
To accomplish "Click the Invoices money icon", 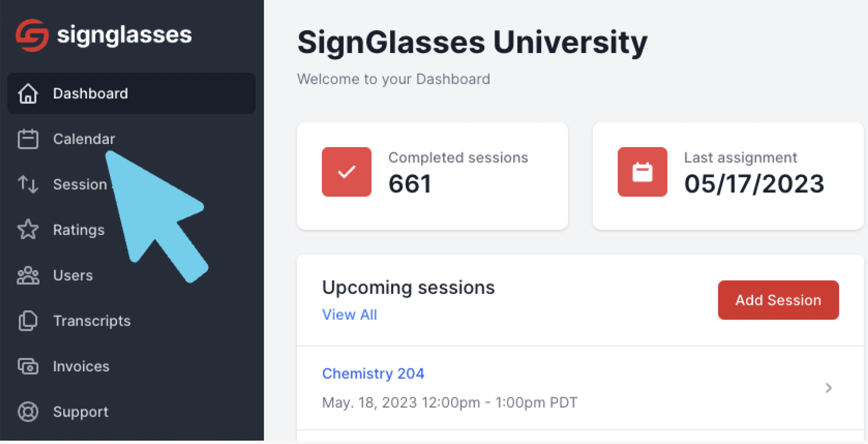I will (x=28, y=366).
